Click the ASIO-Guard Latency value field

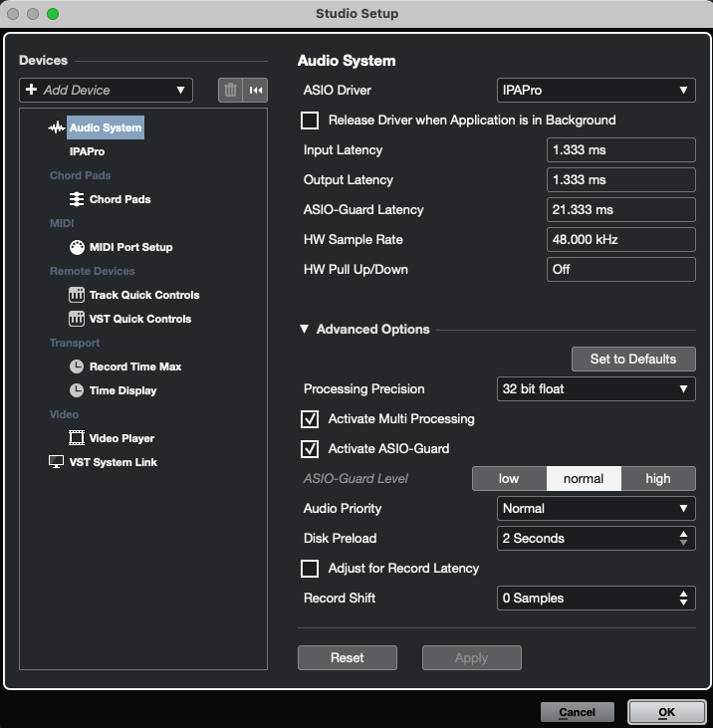coord(621,210)
